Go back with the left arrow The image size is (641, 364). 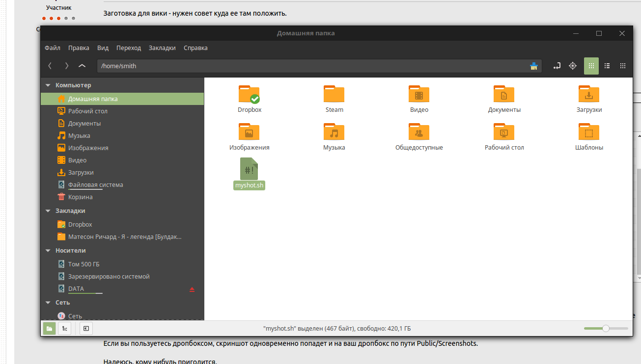tap(50, 66)
